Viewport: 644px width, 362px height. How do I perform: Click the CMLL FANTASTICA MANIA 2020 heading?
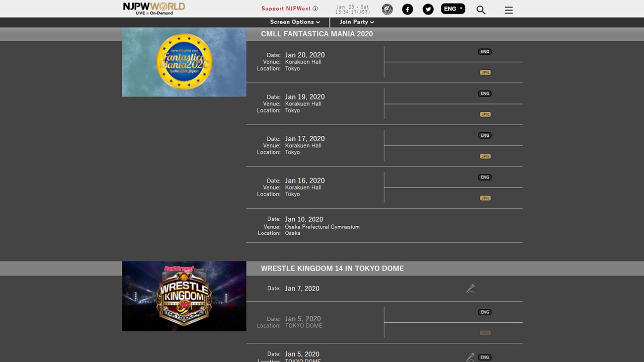pyautogui.click(x=317, y=34)
